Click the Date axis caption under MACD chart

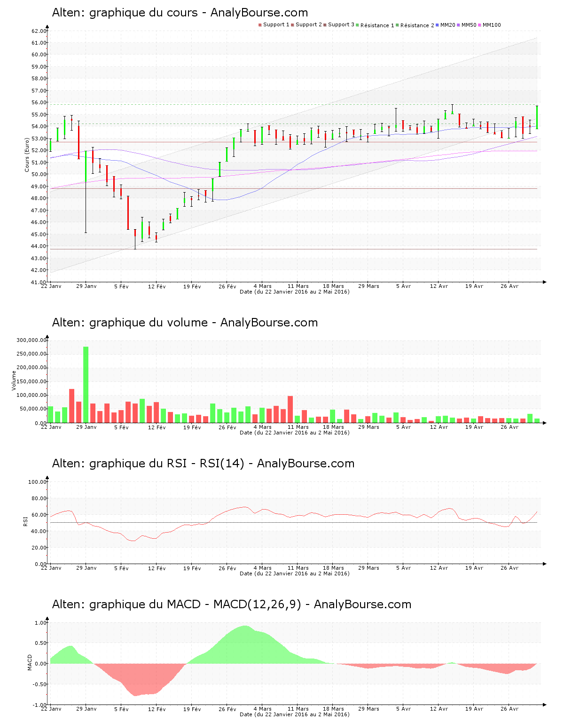coord(295,714)
